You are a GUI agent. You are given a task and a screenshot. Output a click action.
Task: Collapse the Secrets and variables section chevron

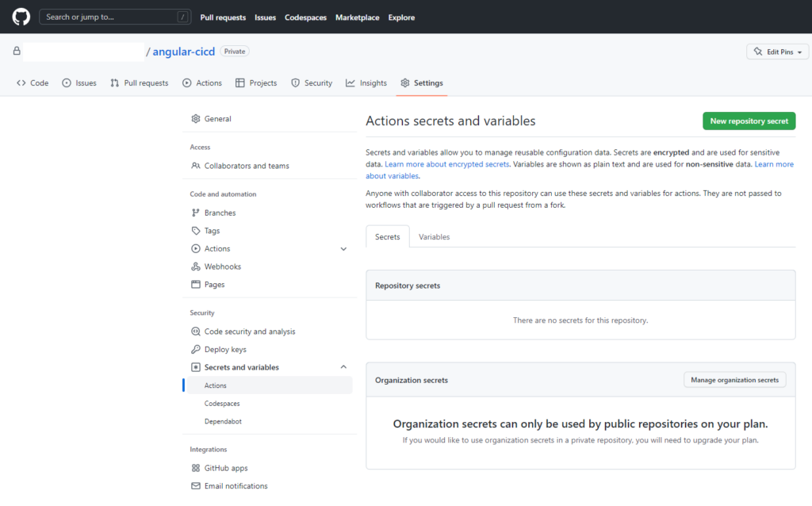pyautogui.click(x=343, y=367)
